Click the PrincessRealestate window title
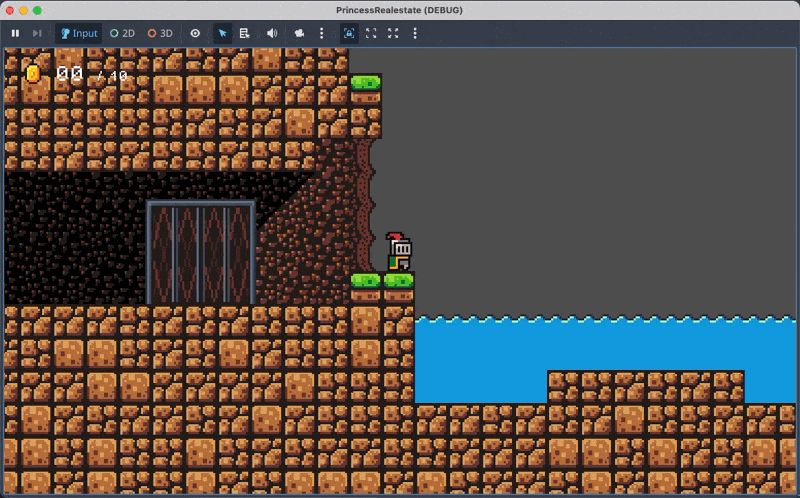 coord(399,10)
